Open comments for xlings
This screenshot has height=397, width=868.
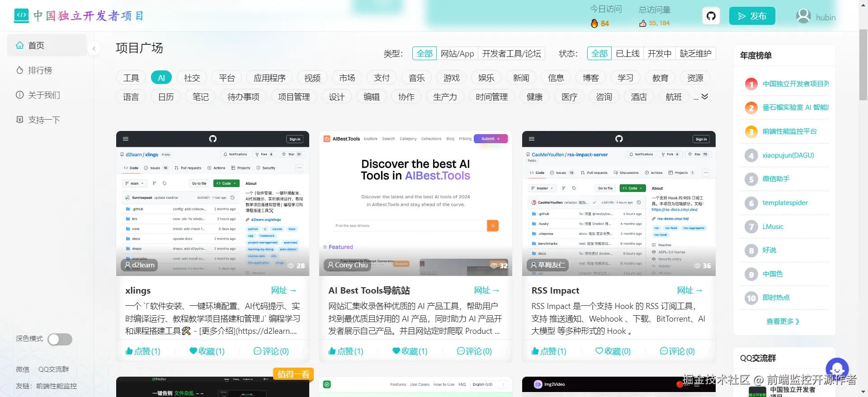click(271, 351)
